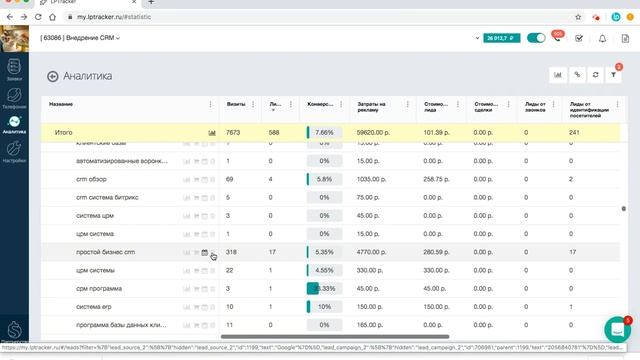Click the lead cost value 258.75 р.
The image size is (640, 360).
436,179
